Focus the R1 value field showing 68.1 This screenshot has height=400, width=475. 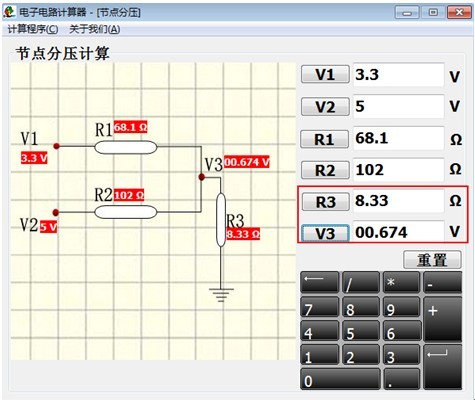(x=398, y=138)
